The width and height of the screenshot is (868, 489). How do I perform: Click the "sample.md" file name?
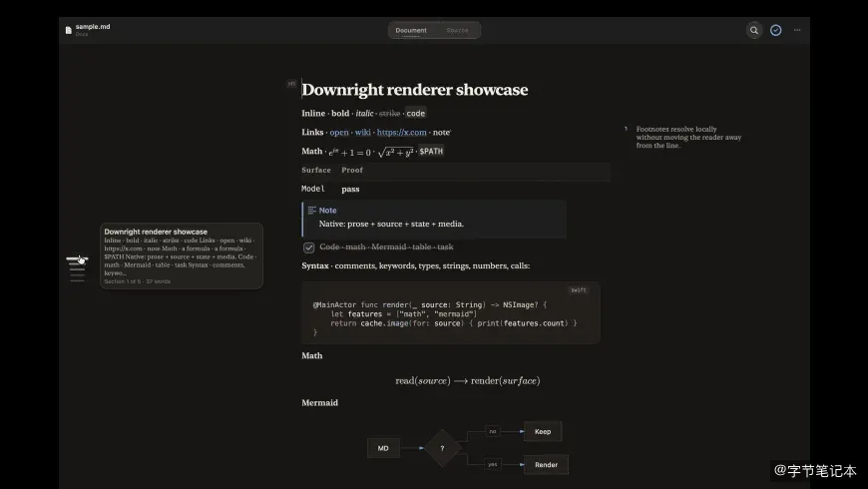pos(93,27)
